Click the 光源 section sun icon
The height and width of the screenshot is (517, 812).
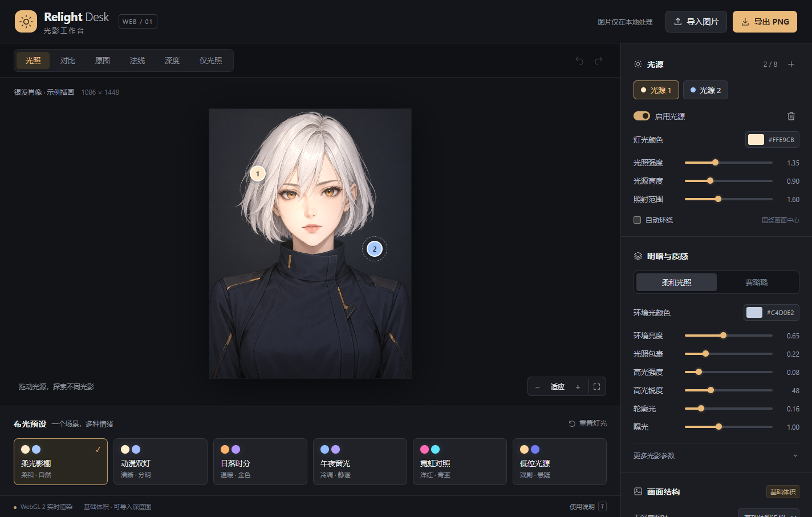(x=638, y=64)
